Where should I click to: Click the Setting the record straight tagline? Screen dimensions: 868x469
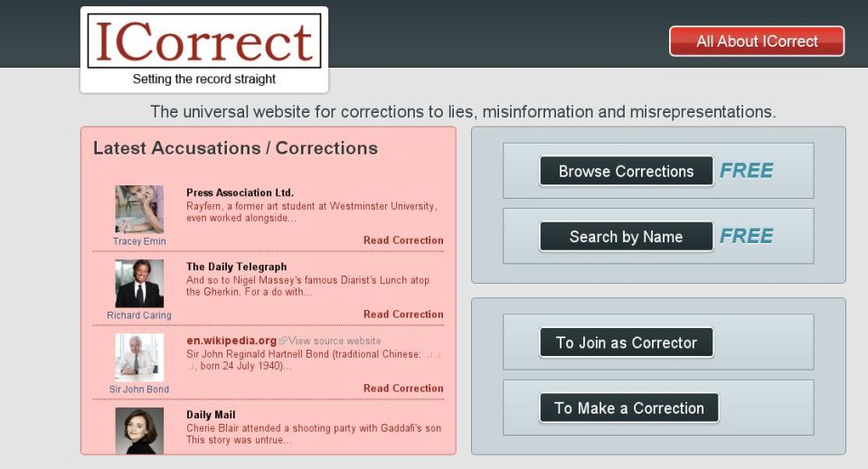click(204, 80)
